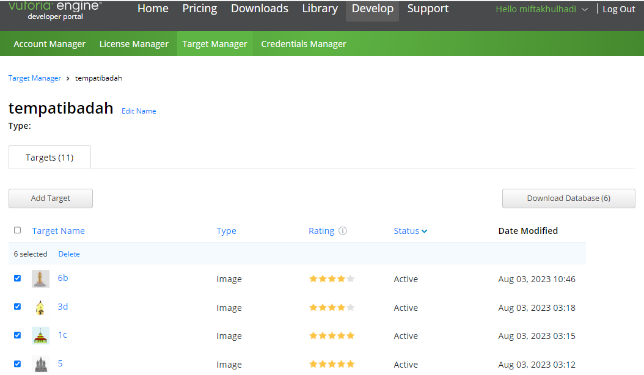
Task: Click the Log Out link
Action: 619,9
